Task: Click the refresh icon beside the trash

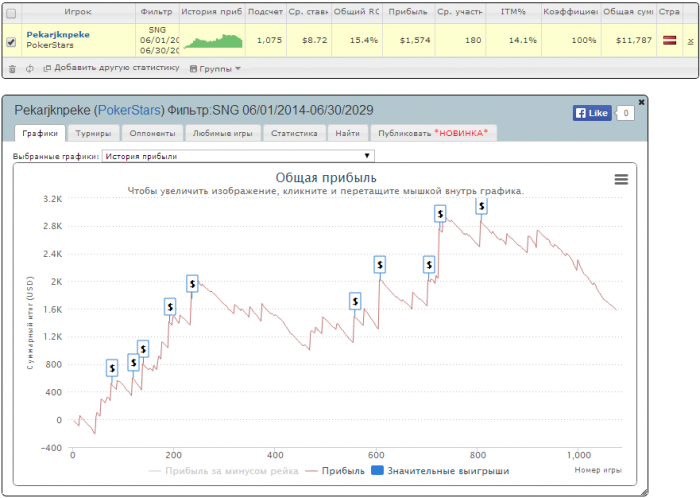Action: (x=29, y=69)
